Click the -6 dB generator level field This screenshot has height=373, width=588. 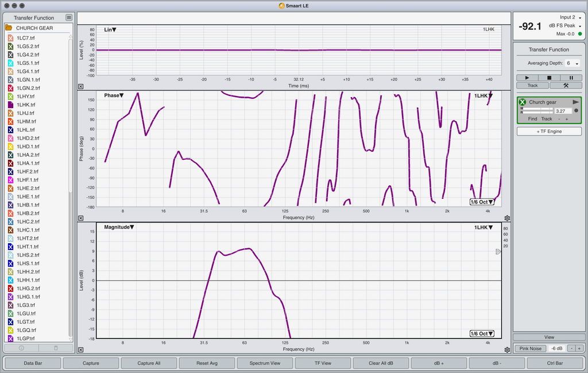tap(556, 348)
